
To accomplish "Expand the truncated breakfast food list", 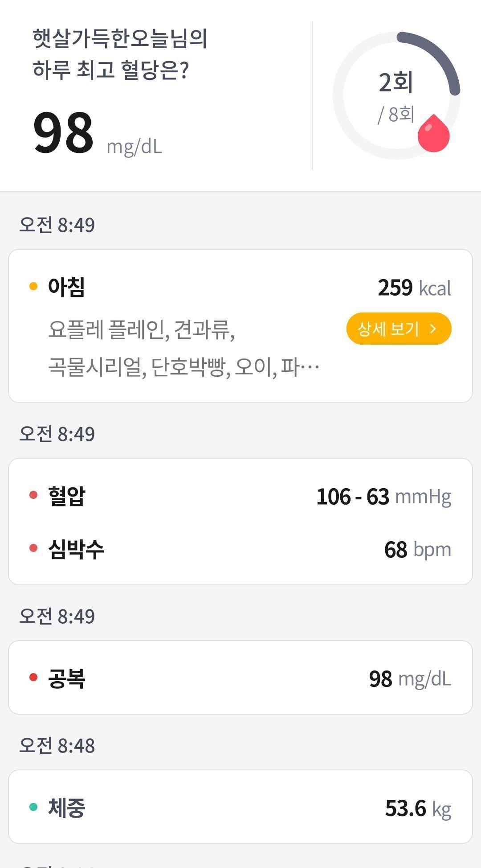I will coord(183,349).
